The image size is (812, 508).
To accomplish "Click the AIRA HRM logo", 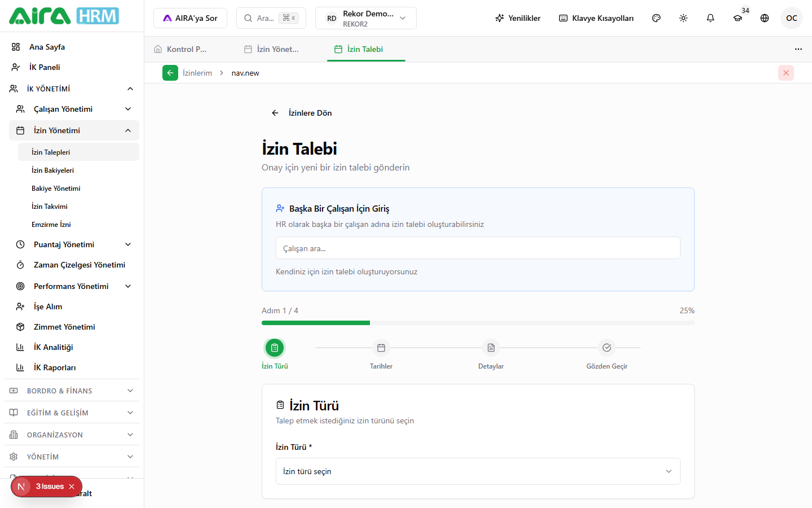I will [x=64, y=16].
